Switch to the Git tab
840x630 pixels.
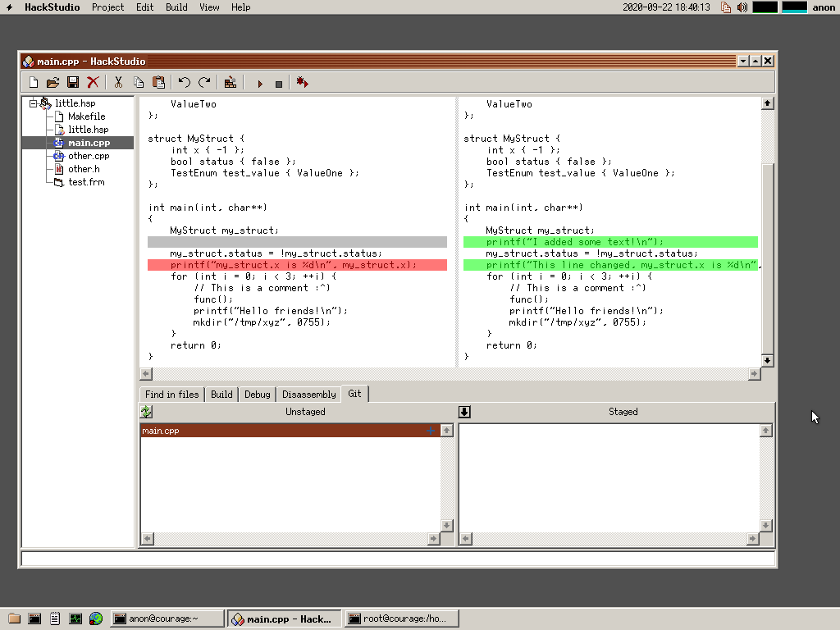354,394
